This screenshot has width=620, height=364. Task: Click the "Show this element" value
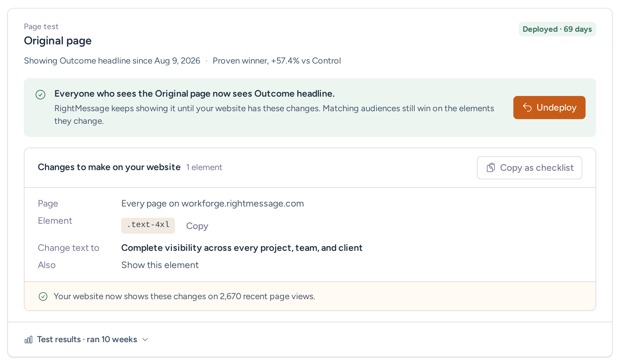pyautogui.click(x=160, y=265)
